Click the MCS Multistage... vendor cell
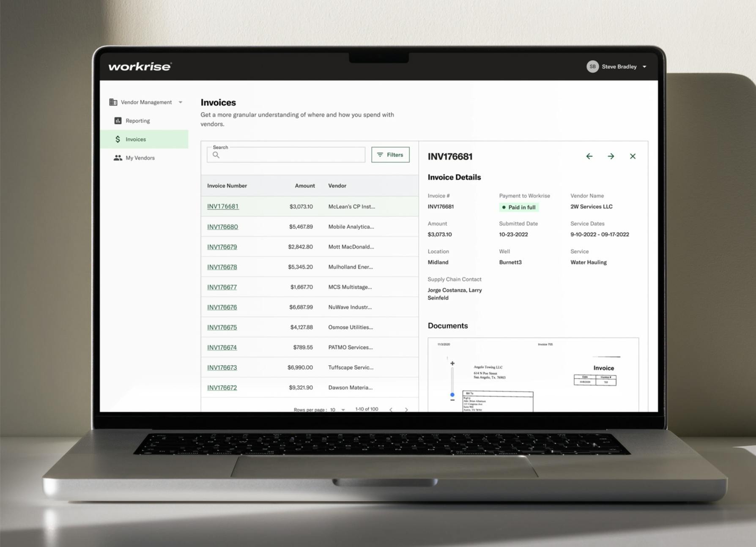Viewport: 756px width, 547px height. click(x=350, y=287)
